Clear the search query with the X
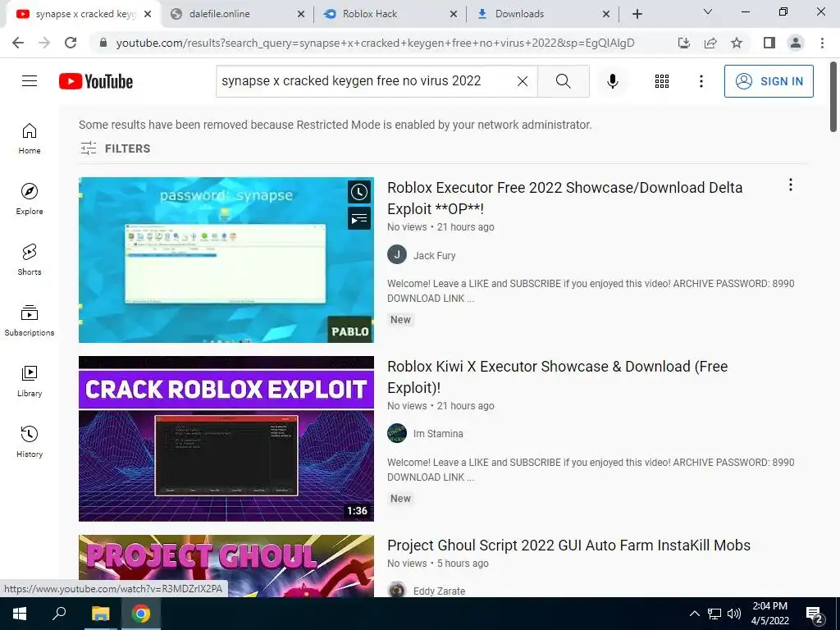Screen dimensions: 840x630 (523, 81)
